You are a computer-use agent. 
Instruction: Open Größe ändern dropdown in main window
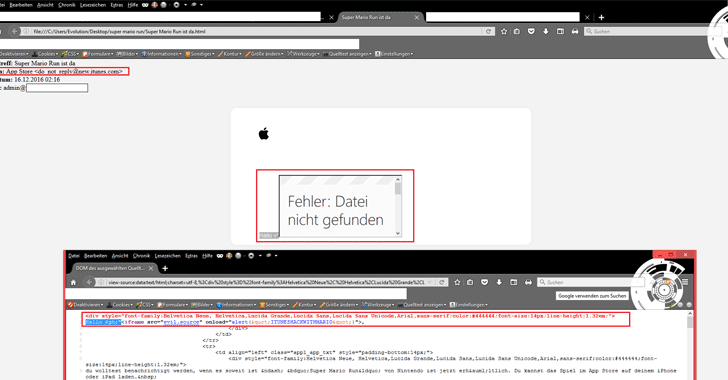point(265,54)
